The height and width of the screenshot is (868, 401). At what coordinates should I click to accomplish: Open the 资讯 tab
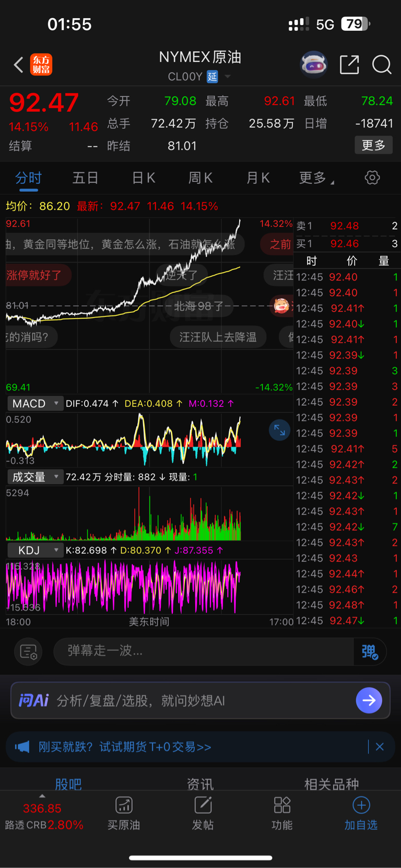point(200,783)
